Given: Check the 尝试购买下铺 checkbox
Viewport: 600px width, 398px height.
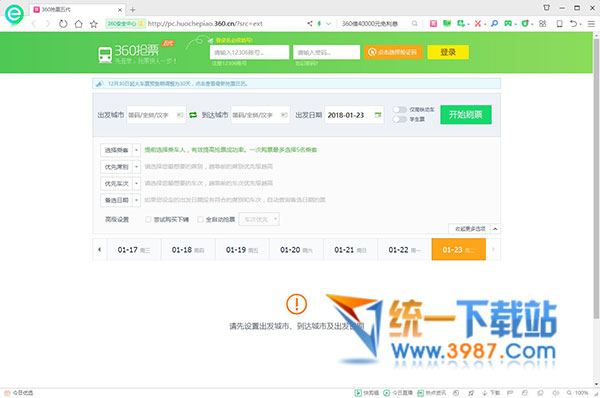Looking at the screenshot, I should [148, 219].
